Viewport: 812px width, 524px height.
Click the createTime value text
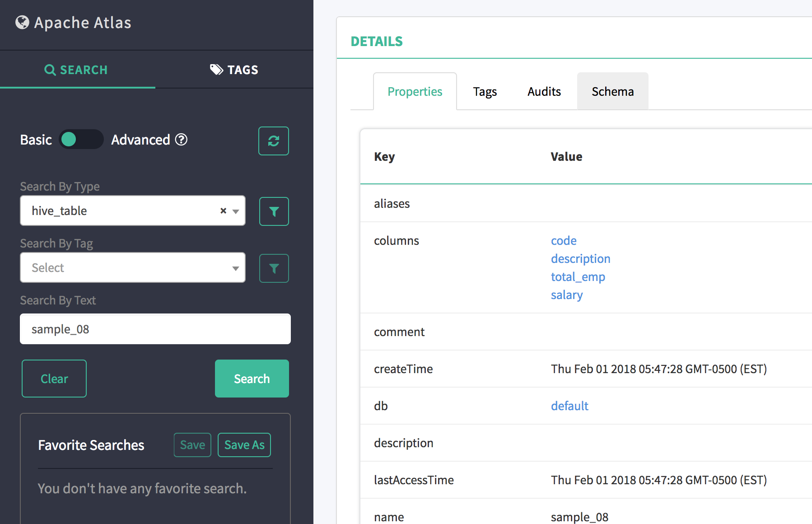(659, 369)
